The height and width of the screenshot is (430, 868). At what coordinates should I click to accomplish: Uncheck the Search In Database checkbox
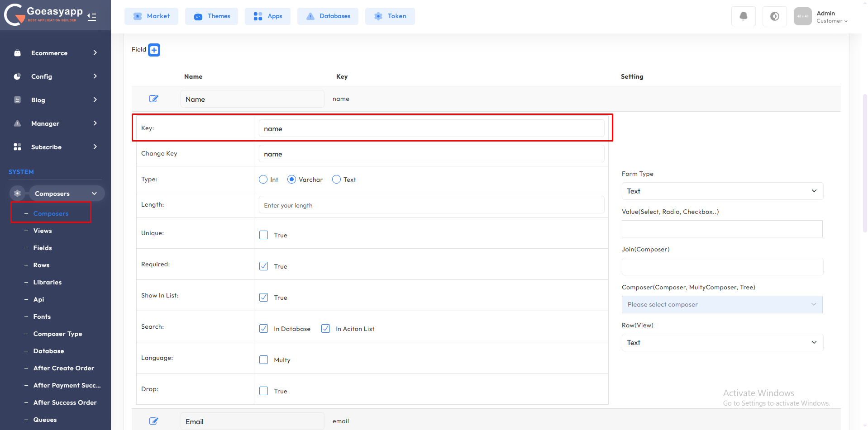(x=264, y=329)
